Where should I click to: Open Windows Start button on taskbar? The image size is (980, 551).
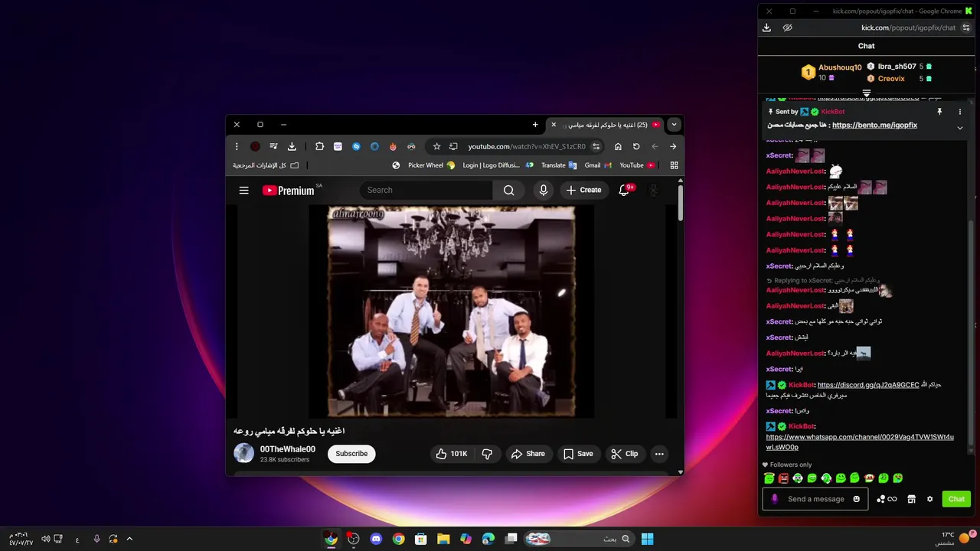click(x=647, y=539)
